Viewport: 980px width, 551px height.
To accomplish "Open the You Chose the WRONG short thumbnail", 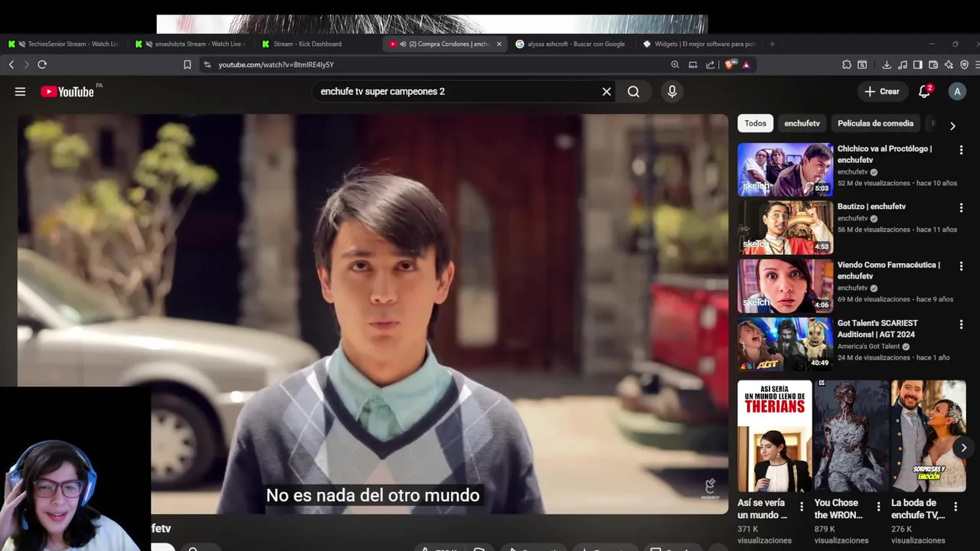I will [851, 436].
